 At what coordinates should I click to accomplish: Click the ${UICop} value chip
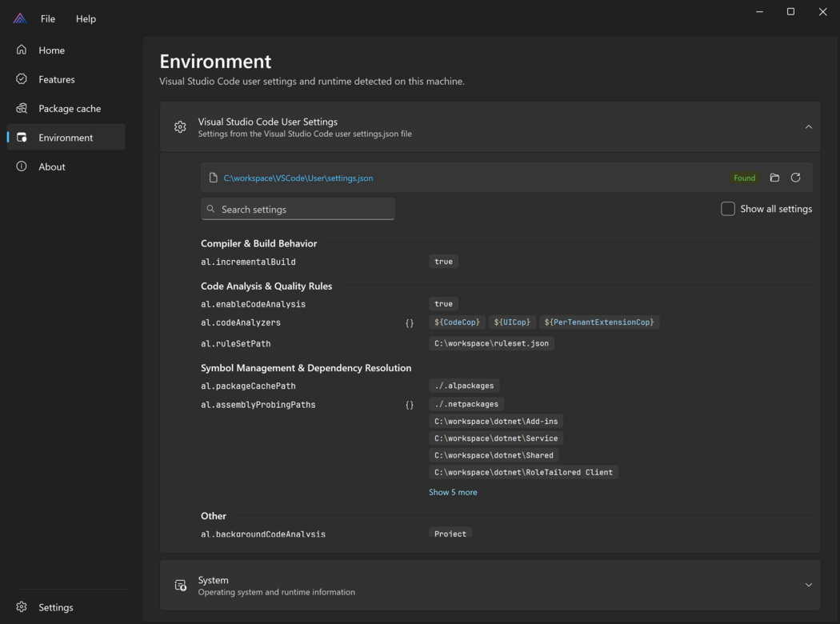coord(512,322)
